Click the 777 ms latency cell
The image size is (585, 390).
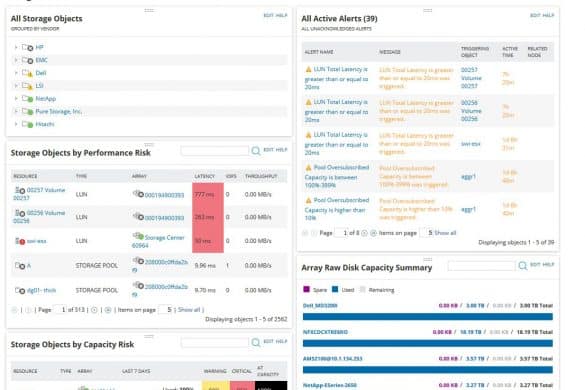click(x=208, y=194)
